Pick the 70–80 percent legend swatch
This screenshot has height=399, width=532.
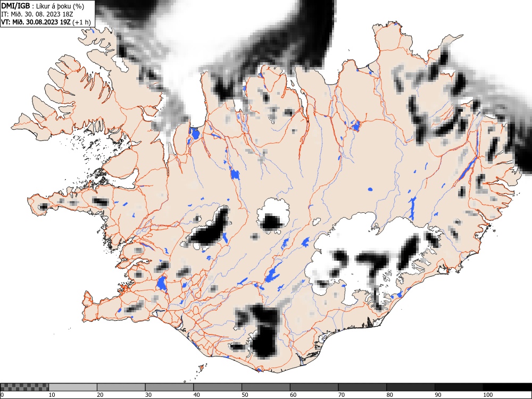[362, 387]
